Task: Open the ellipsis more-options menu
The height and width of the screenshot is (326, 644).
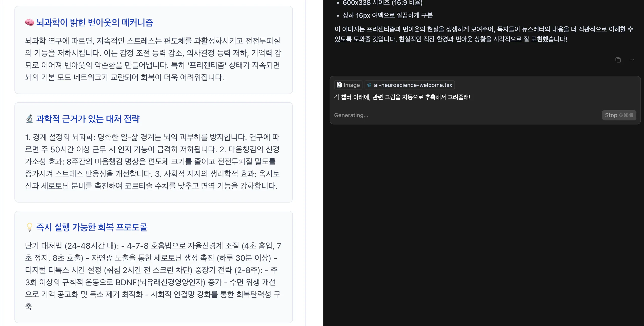Action: (632, 60)
